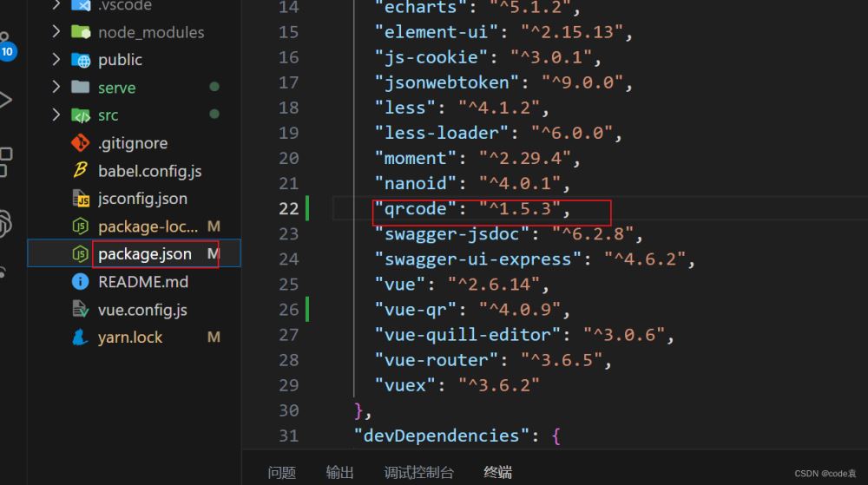Viewport: 868px width, 485px height.
Task: Click line number 22 in gutter
Action: pos(289,208)
